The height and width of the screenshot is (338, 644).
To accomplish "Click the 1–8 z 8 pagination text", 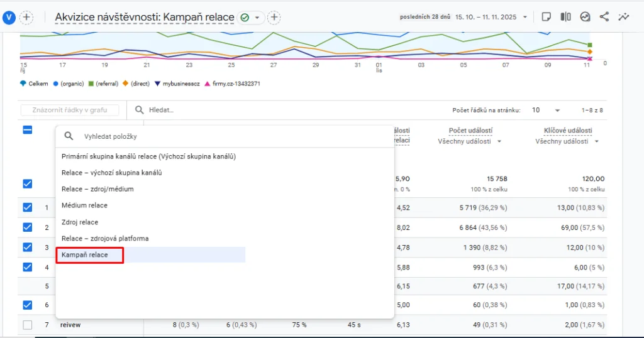I will [592, 111].
